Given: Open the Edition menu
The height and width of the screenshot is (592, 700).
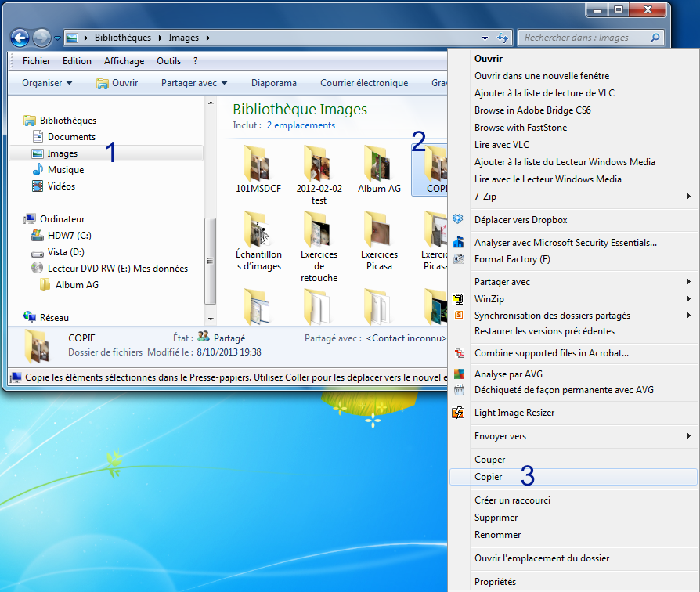Looking at the screenshot, I should coord(77,61).
